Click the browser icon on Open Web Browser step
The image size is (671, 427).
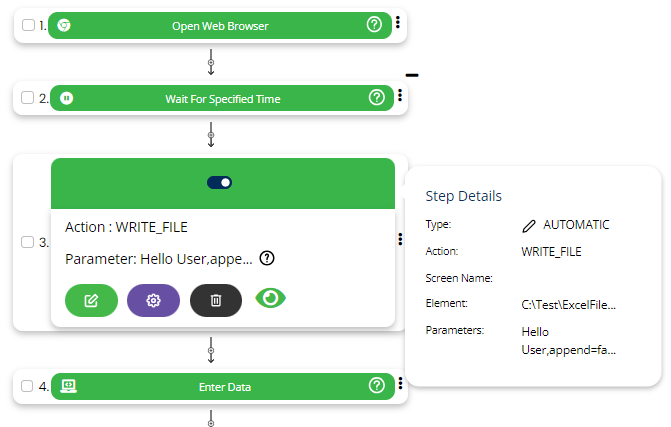coord(64,25)
